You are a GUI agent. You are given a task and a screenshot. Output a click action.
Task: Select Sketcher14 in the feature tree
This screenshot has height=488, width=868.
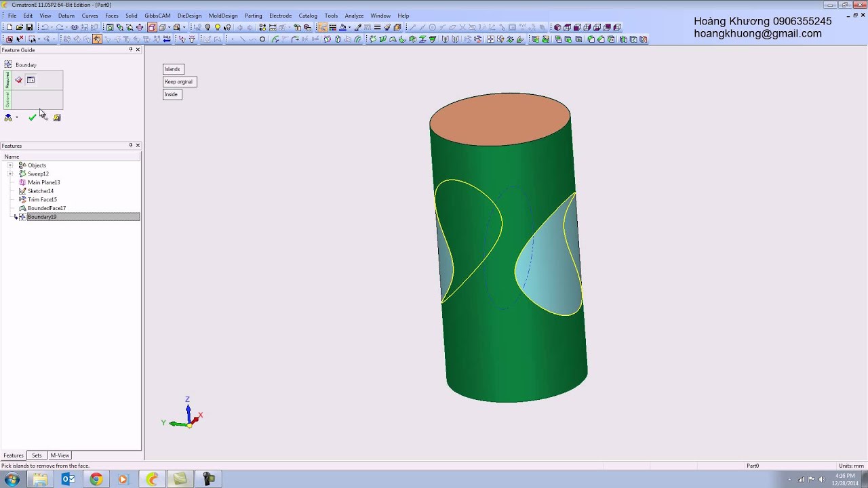(x=41, y=191)
